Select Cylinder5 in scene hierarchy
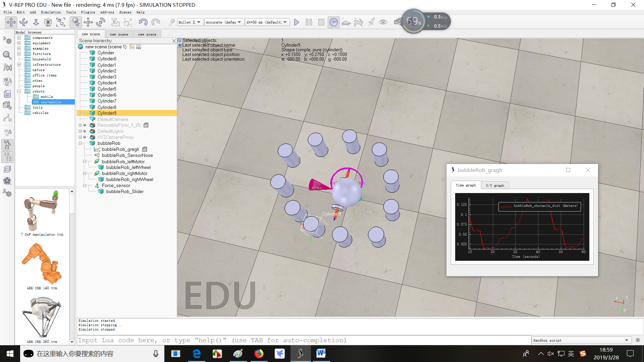This screenshot has height=362, width=644. click(107, 89)
